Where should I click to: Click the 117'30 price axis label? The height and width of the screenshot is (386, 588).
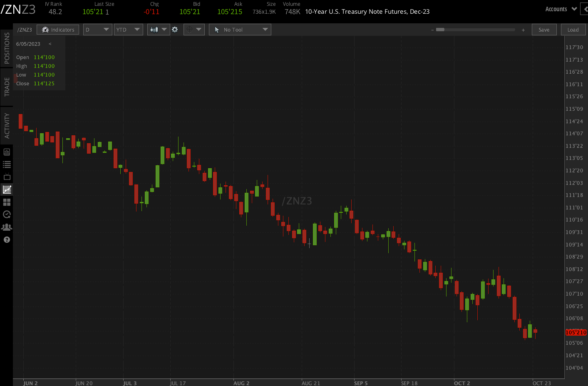click(574, 47)
